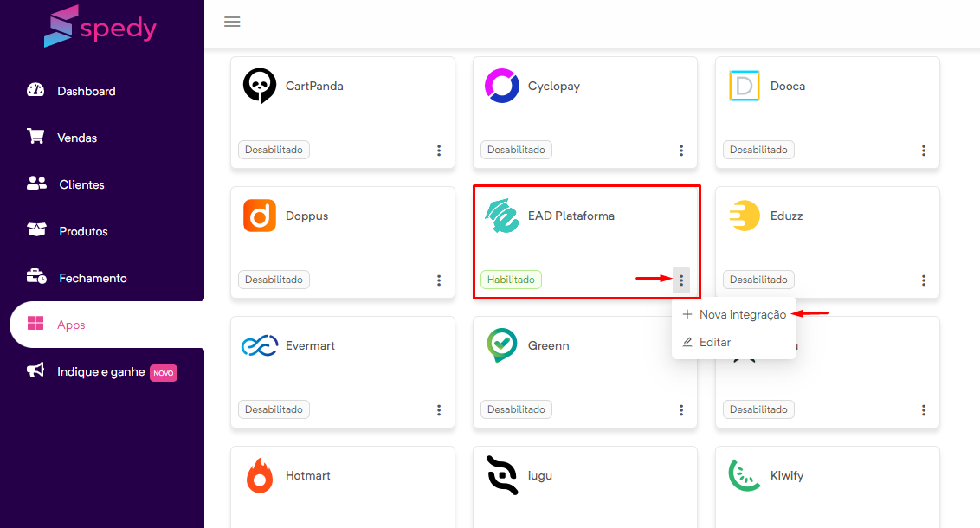Click the EAD Plataforma card title
Screen dimensions: 980x528
point(571,216)
